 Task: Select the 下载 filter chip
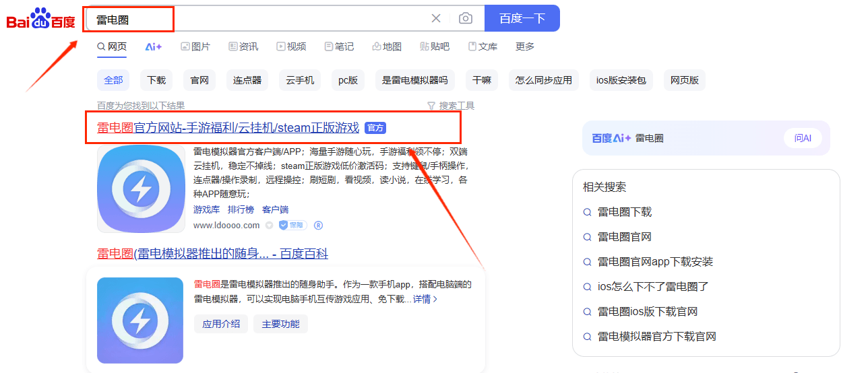click(156, 80)
